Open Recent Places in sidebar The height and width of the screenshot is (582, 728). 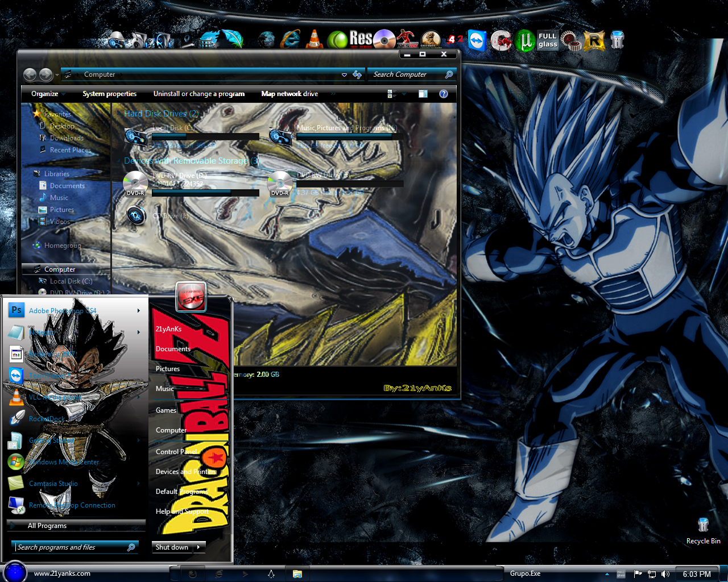tap(70, 150)
